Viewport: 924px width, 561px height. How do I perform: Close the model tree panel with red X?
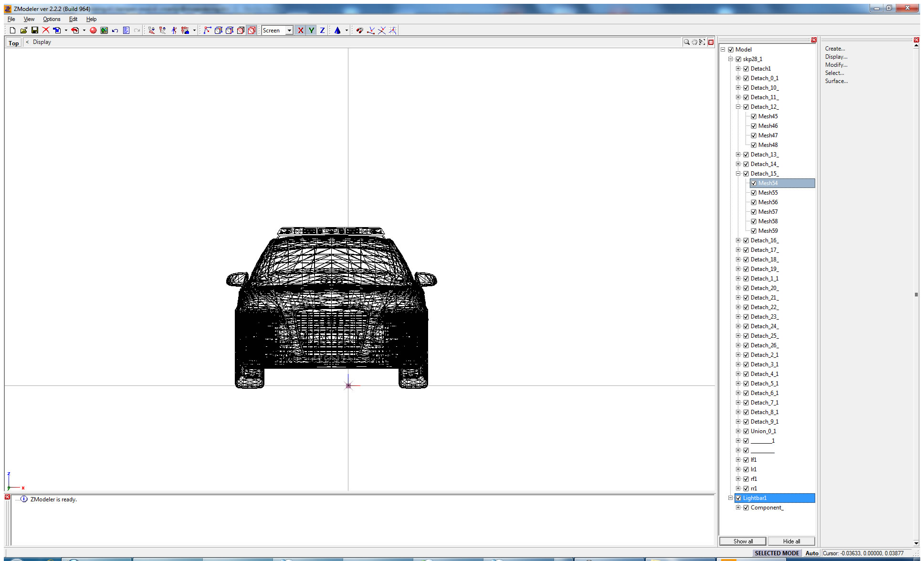pos(814,40)
